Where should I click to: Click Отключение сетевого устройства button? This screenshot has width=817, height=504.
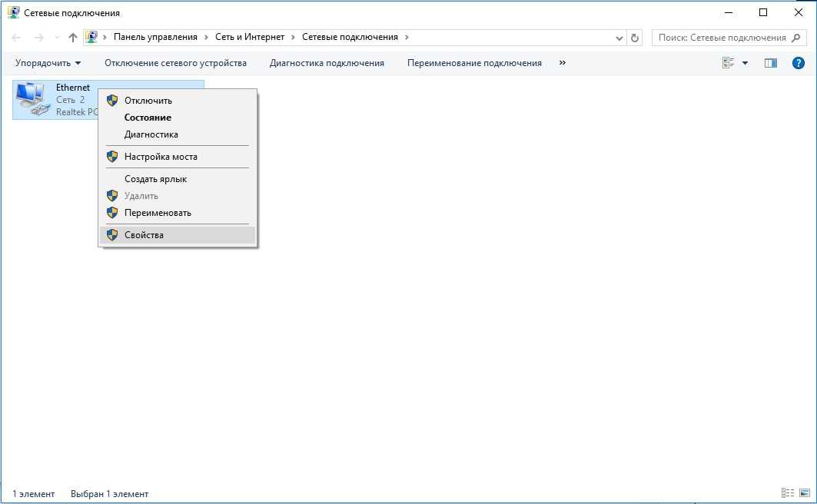[x=175, y=63]
